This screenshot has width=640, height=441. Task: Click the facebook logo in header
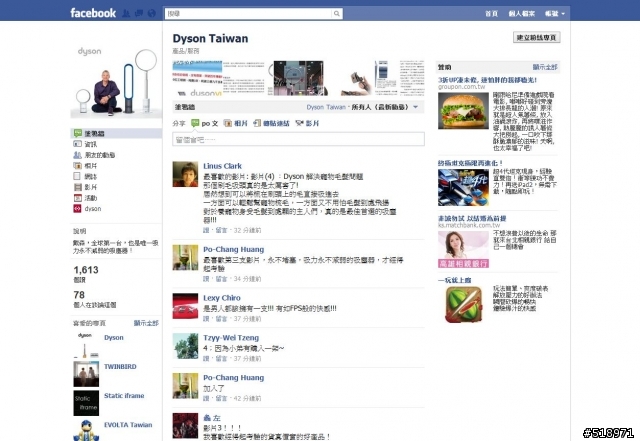[x=93, y=13]
